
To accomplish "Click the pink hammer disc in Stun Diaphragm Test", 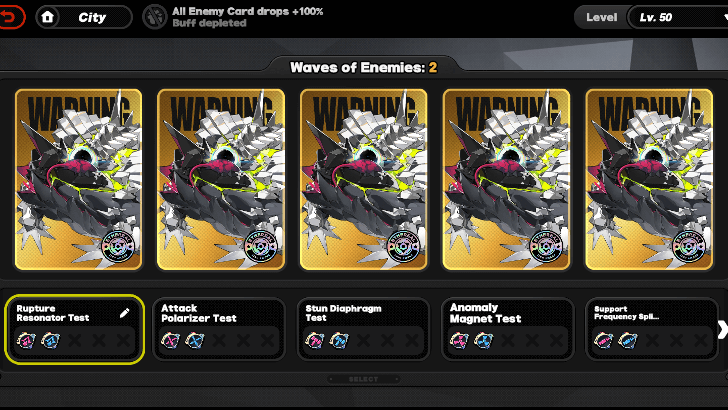I will click(315, 340).
